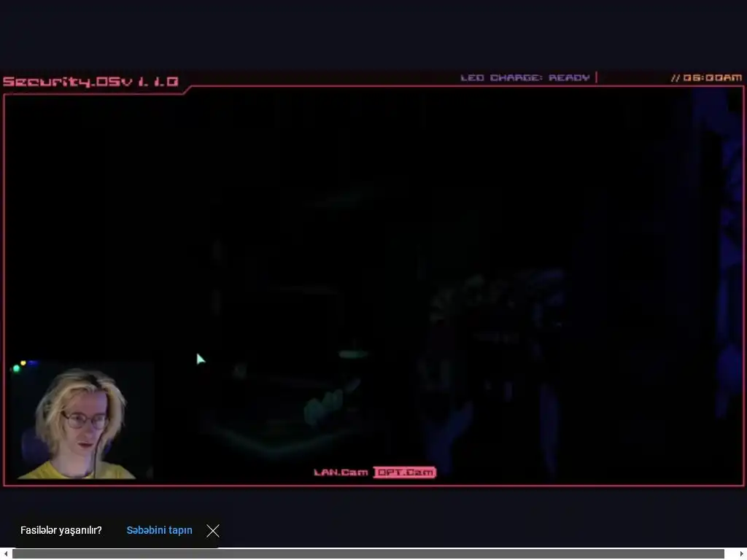Select the OPT.Cam camera button
Image resolution: width=747 pixels, height=560 pixels.
pos(404,472)
